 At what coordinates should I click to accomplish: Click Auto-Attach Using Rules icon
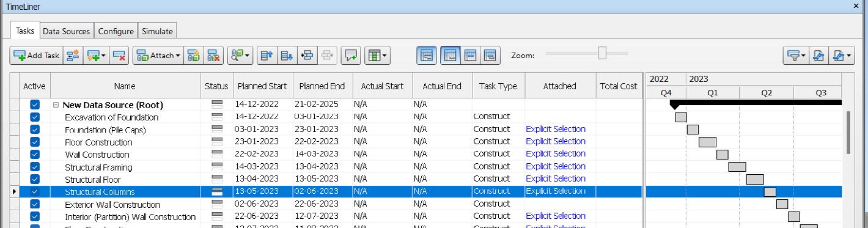[x=193, y=56]
